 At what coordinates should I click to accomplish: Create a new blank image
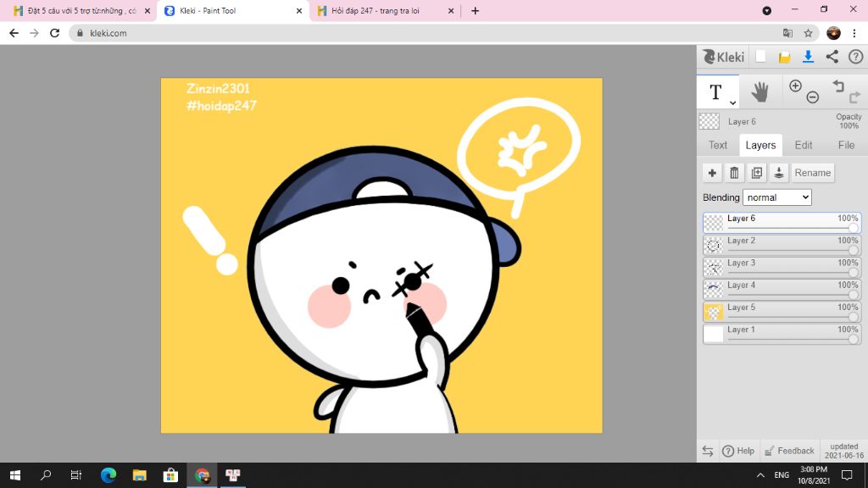[760, 57]
